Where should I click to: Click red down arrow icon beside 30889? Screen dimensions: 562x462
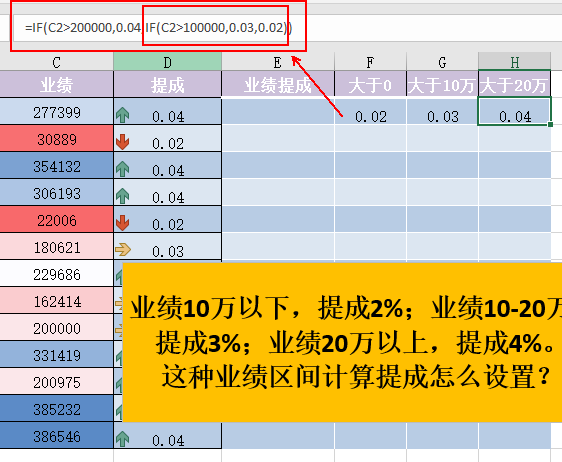123,142
